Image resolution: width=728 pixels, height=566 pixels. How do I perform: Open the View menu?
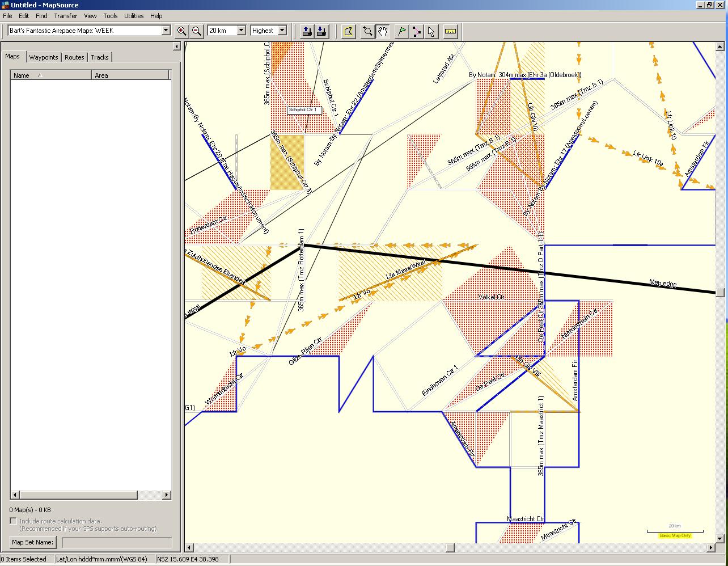(90, 16)
